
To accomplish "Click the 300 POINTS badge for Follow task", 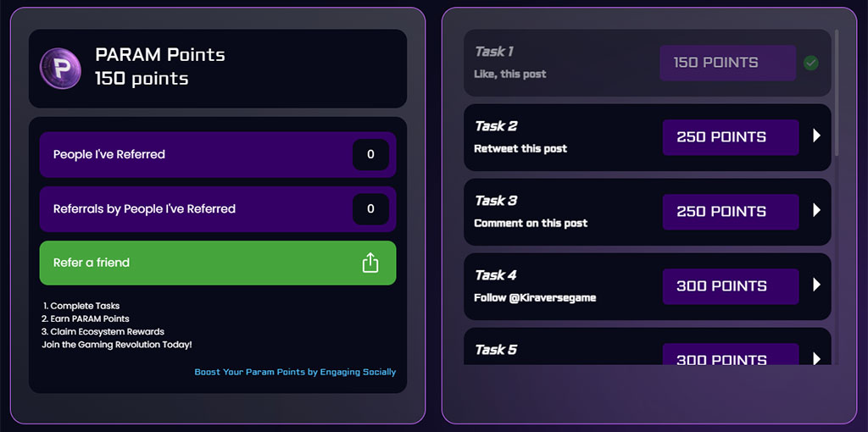I will [731, 286].
